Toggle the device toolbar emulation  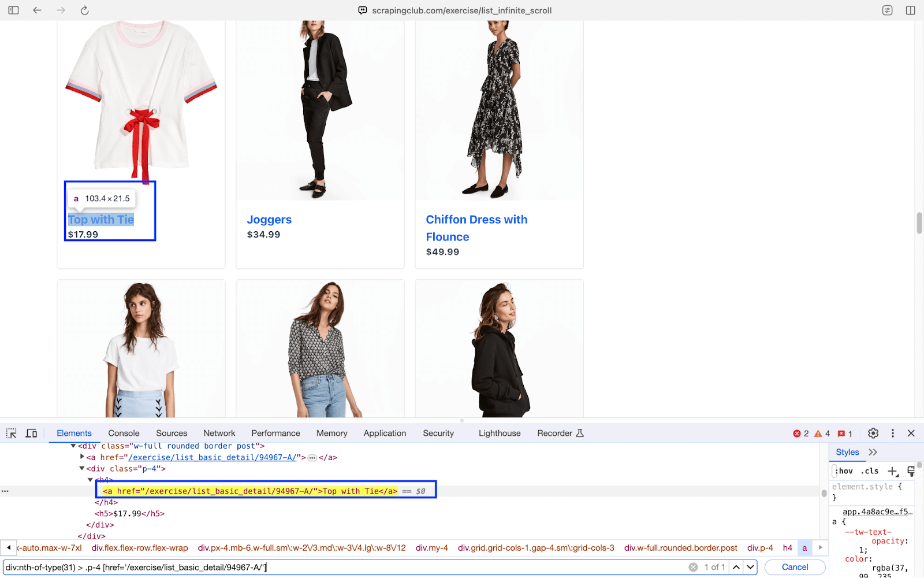pos(32,433)
